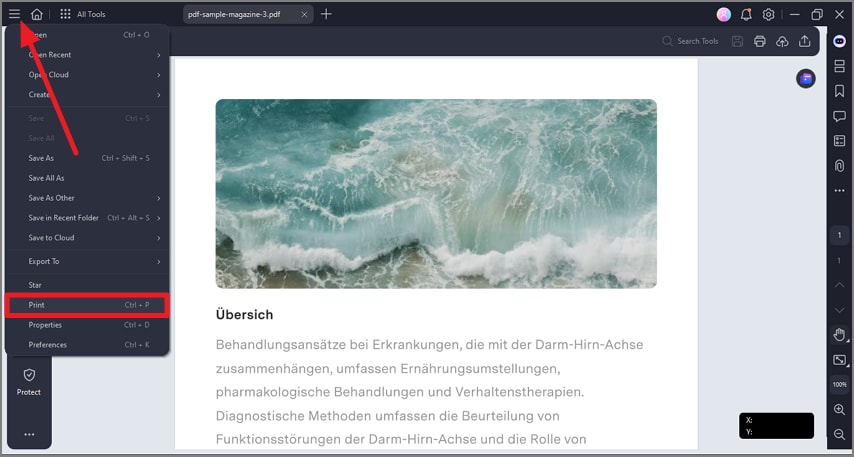Zoom out of the document
Viewport: 854px width, 457px height.
(839, 434)
